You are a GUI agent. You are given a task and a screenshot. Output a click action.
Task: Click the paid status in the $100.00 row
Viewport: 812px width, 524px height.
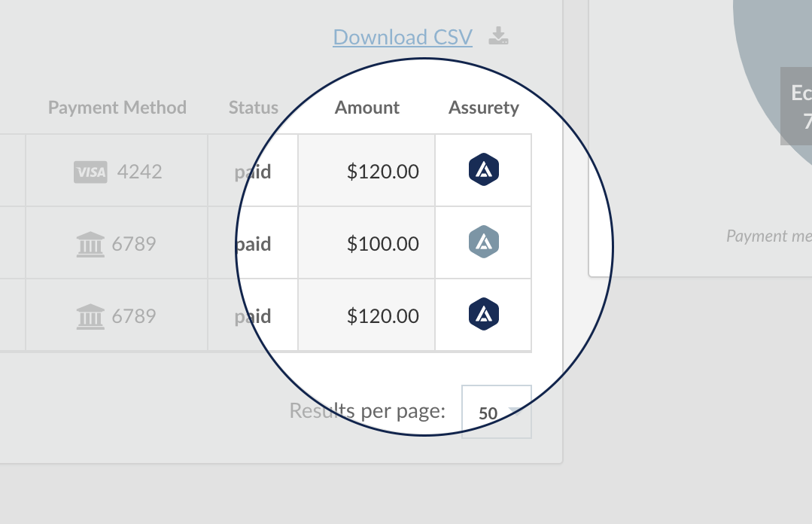pos(253,244)
